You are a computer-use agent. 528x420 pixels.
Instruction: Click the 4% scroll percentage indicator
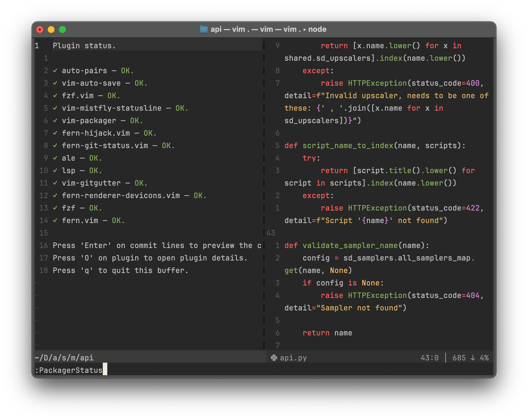(484, 358)
